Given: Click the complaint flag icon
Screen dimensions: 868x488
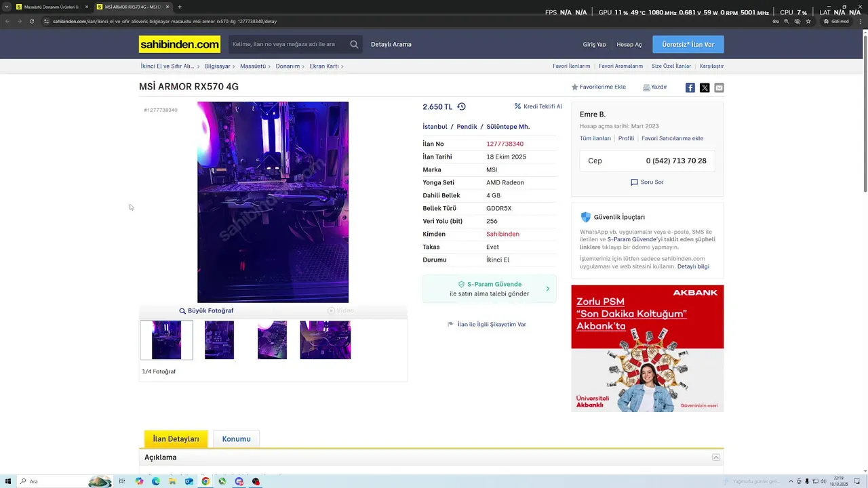Looking at the screenshot, I should coord(451,324).
